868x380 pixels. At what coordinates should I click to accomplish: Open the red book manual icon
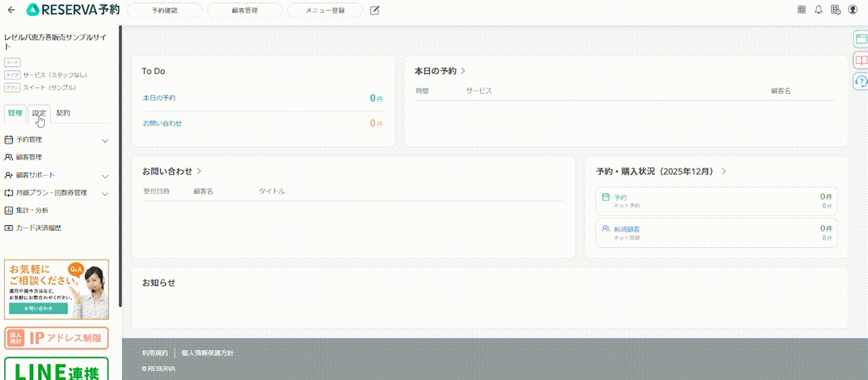[861, 60]
